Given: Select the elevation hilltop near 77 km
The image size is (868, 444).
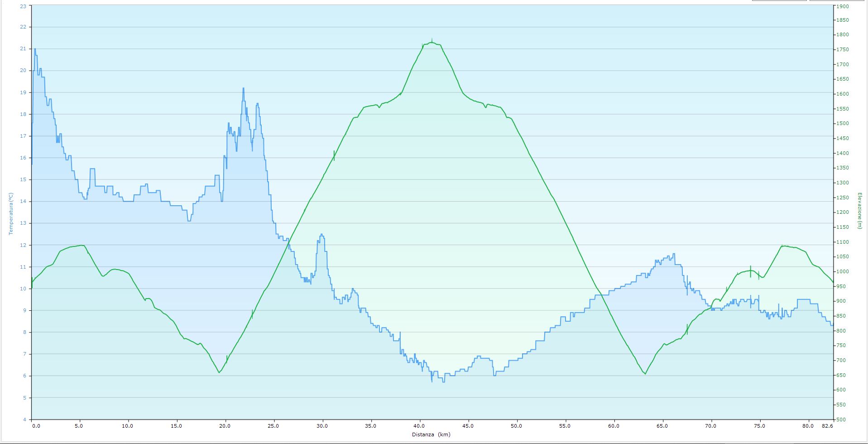Looking at the screenshot, I should pos(782,246).
